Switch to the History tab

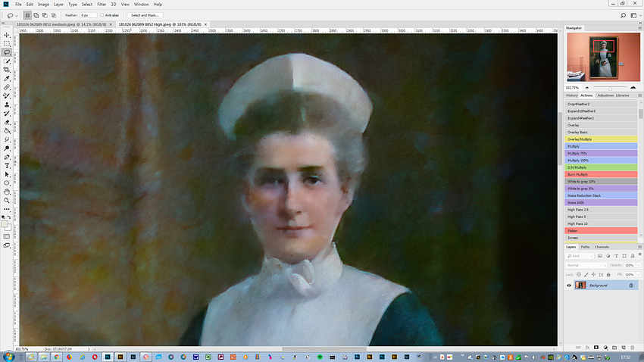pos(572,95)
